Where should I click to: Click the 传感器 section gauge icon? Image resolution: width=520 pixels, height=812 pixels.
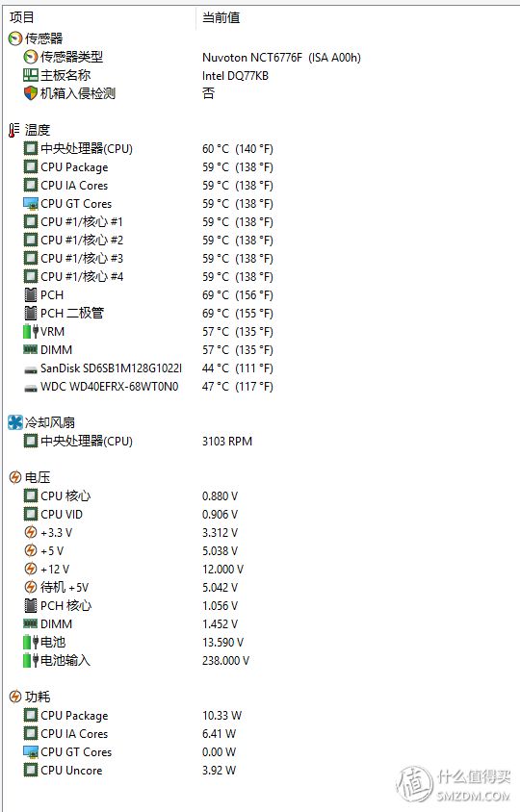(15, 38)
